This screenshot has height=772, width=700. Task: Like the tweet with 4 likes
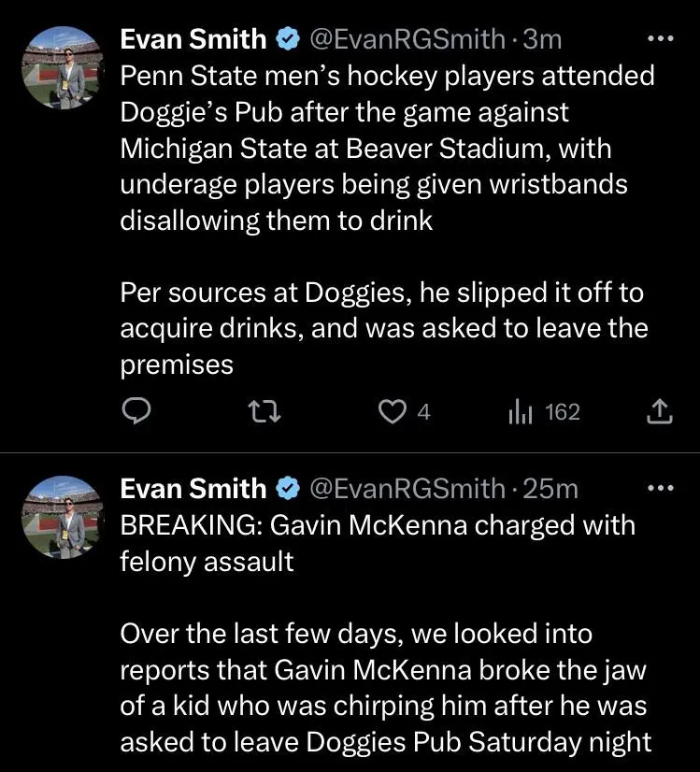click(x=393, y=411)
